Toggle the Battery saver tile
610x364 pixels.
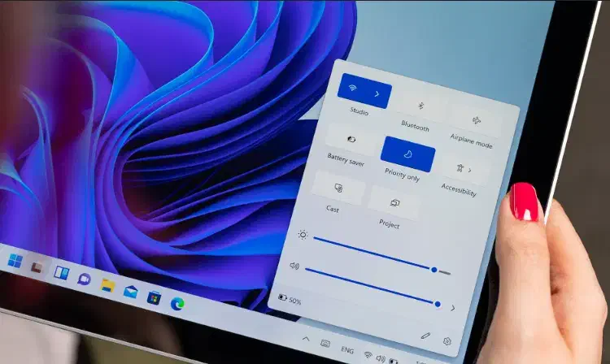pyautogui.click(x=351, y=139)
